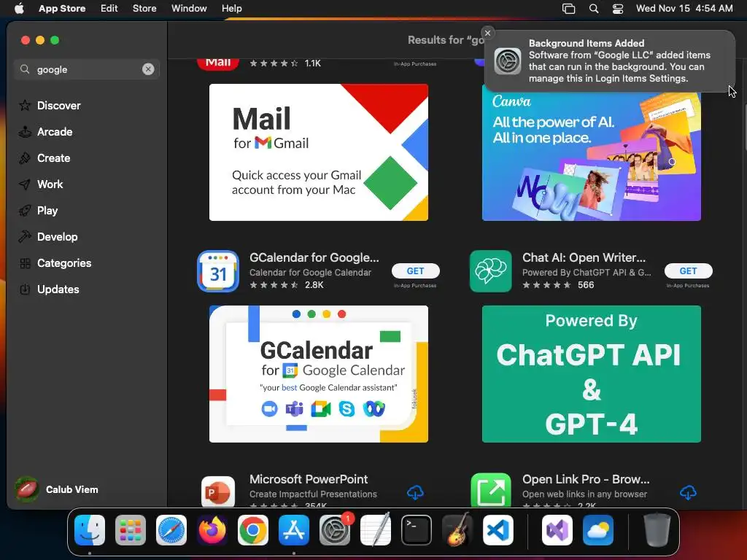Click the Stage Manager menu bar icon
Screen dimensions: 747x560
coord(569,9)
